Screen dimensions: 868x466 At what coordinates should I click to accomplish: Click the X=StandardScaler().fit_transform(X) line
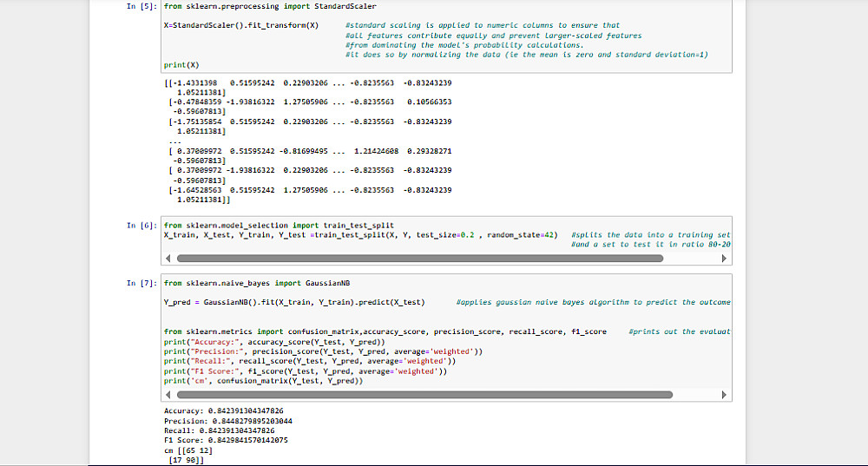241,25
